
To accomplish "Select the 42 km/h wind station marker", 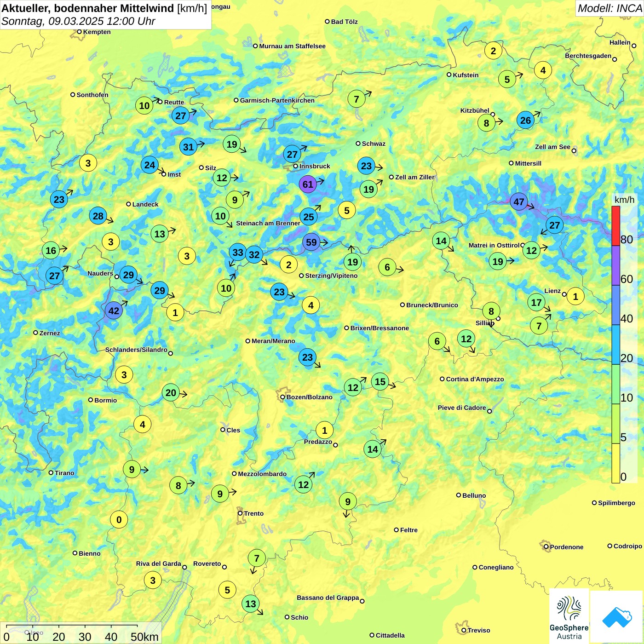I will point(114,311).
